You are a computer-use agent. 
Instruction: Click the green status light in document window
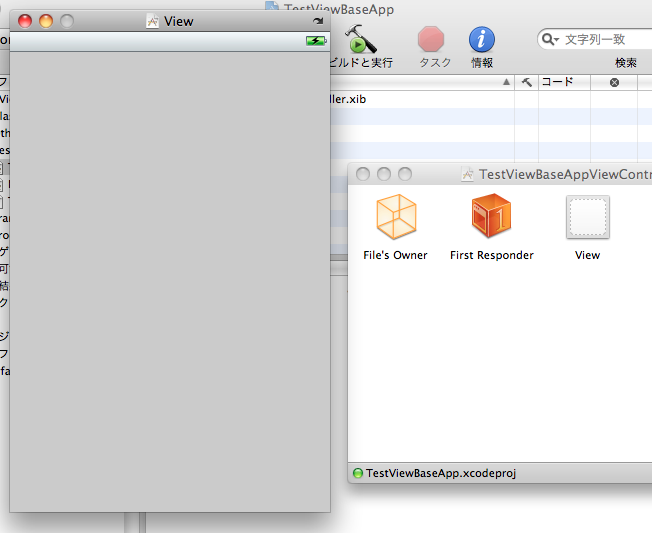[x=358, y=473]
